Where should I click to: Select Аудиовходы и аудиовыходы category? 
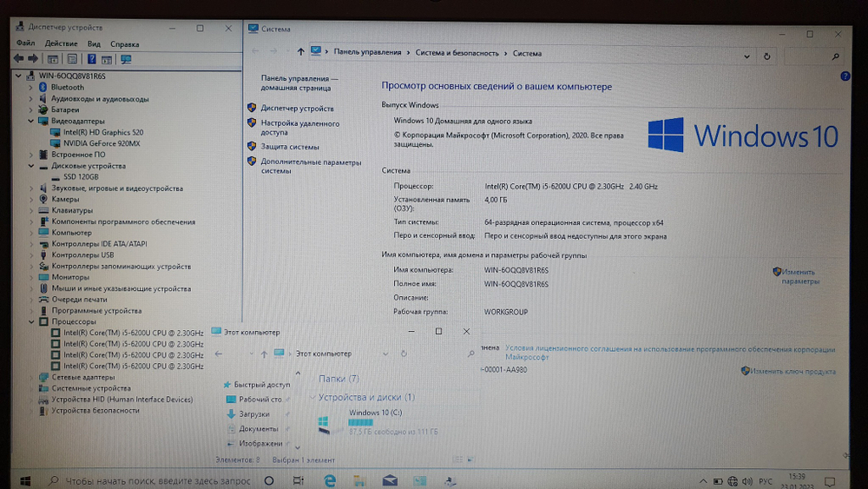tap(100, 98)
